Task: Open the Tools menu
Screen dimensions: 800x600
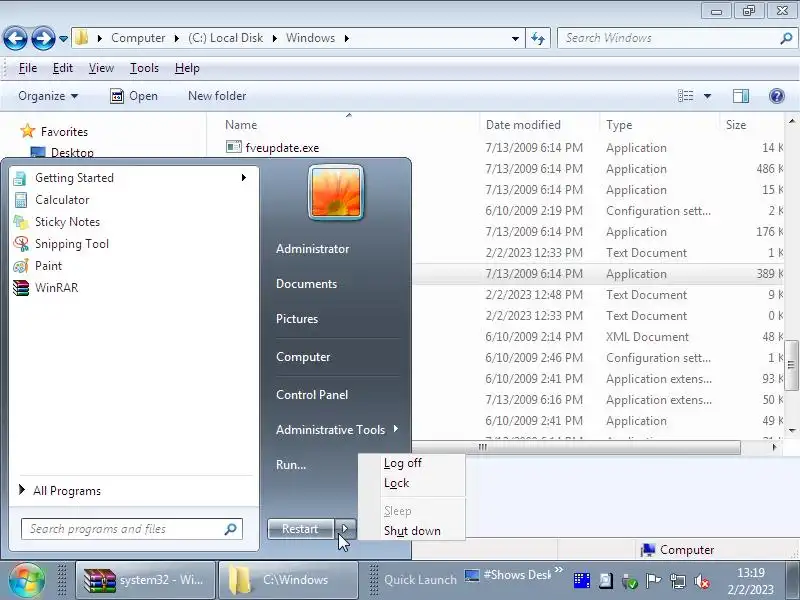Action: click(x=144, y=68)
